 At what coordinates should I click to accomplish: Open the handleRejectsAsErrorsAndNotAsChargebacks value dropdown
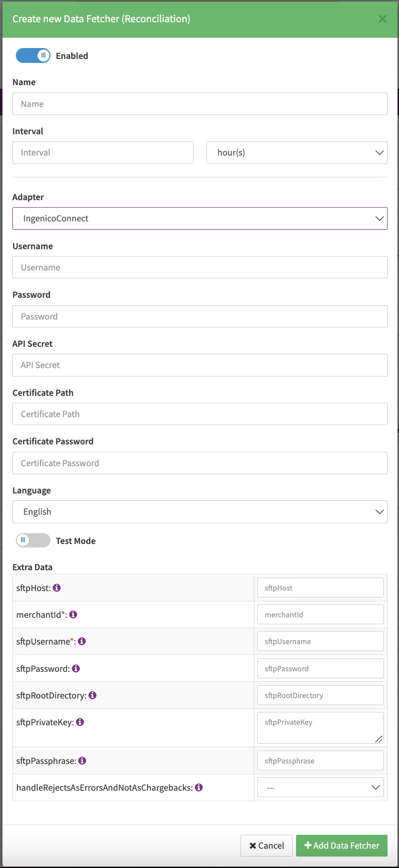click(320, 787)
